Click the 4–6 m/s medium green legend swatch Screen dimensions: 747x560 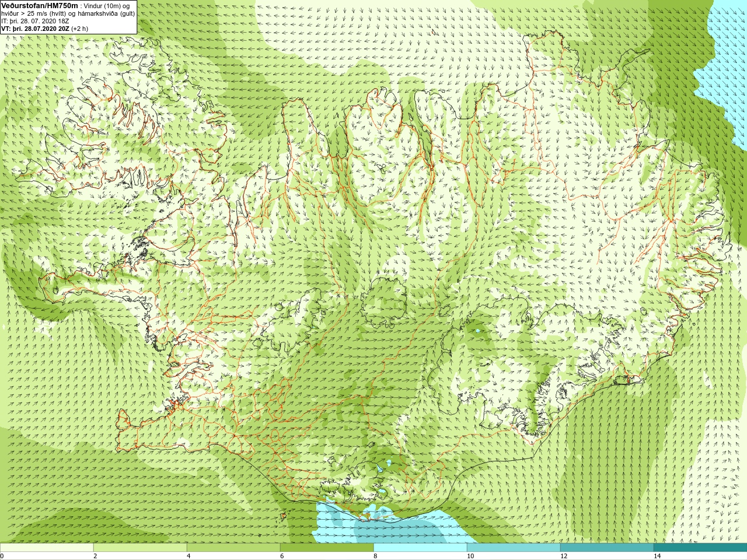coord(233,548)
